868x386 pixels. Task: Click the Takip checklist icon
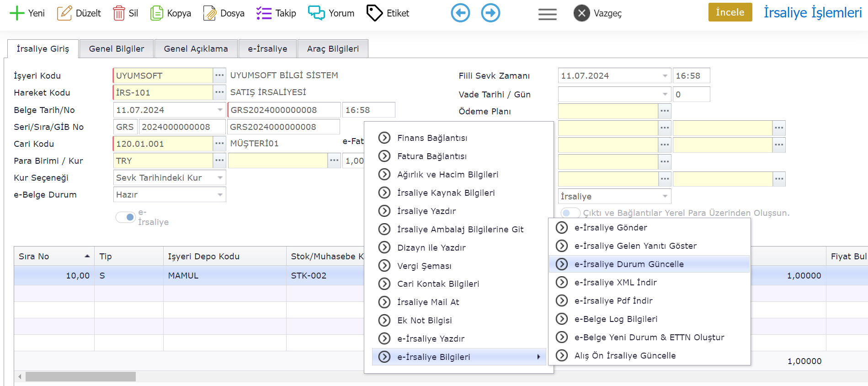[264, 13]
